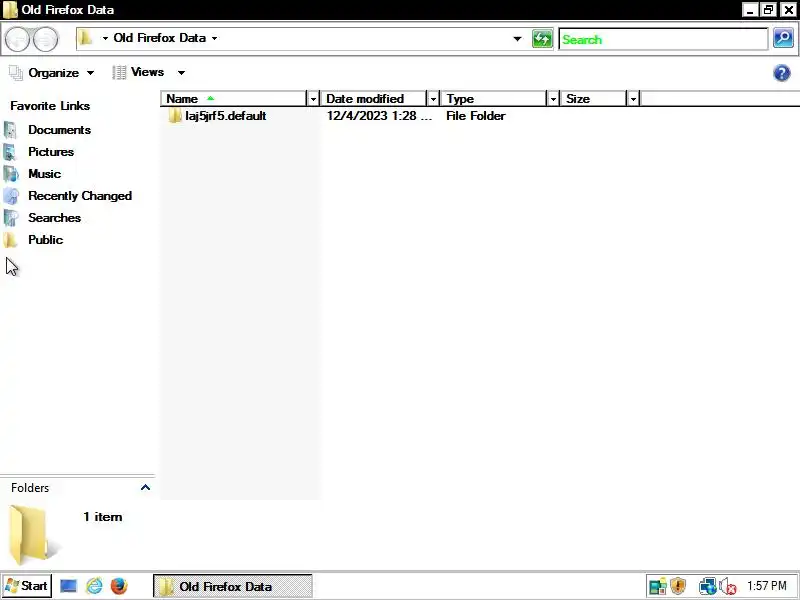Sort by Name column header
This screenshot has height=600, width=800.
click(x=234, y=98)
